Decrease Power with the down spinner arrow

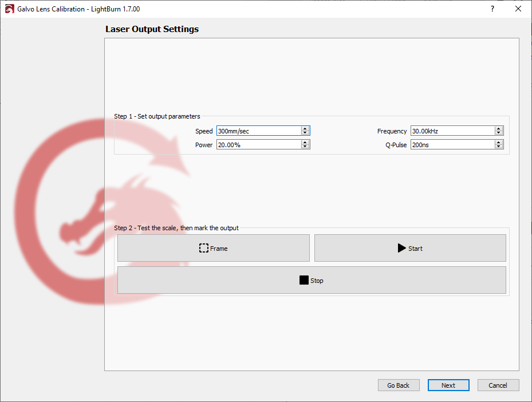coord(305,147)
